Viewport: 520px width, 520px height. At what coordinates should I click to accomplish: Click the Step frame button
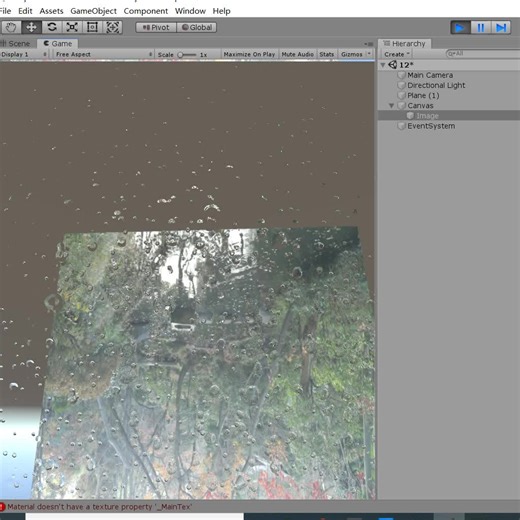pyautogui.click(x=501, y=27)
